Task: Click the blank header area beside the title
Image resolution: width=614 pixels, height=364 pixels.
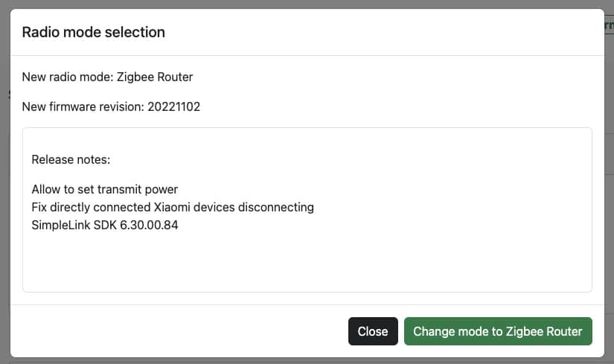Action: pos(384,32)
